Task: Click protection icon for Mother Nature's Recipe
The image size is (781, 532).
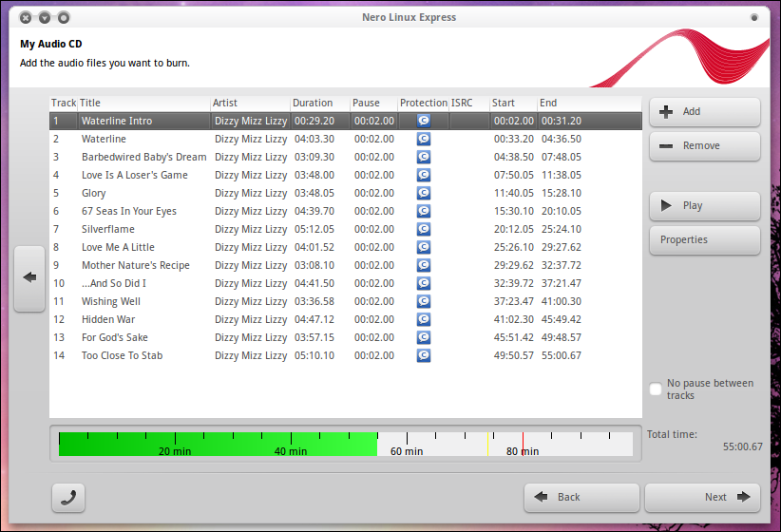Action: click(x=424, y=265)
